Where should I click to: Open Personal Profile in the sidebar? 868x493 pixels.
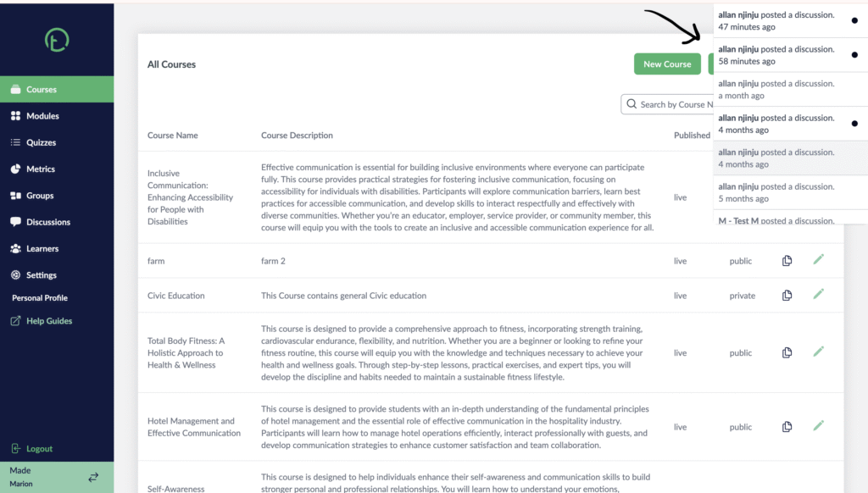[40, 297]
